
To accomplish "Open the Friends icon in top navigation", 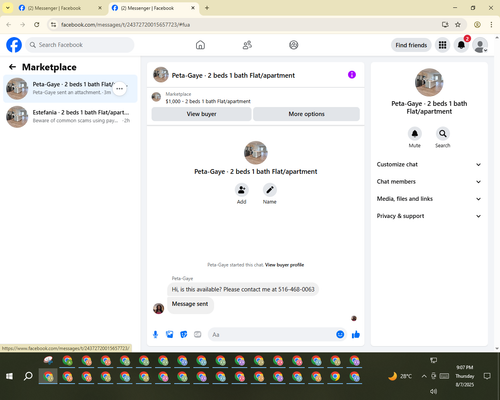I will tap(247, 45).
